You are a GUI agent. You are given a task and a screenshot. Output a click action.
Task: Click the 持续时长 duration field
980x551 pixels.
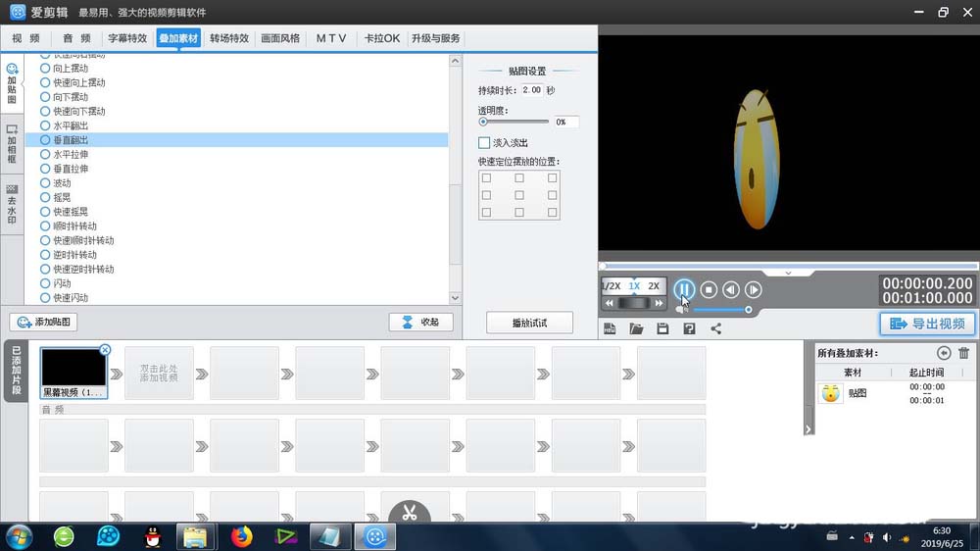(x=532, y=90)
